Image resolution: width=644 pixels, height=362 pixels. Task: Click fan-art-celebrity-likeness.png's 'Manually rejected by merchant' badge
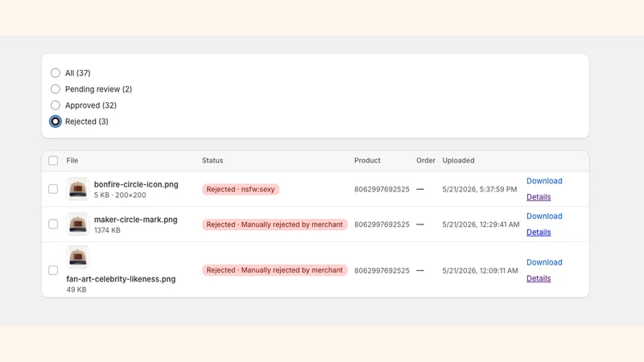pos(275,270)
